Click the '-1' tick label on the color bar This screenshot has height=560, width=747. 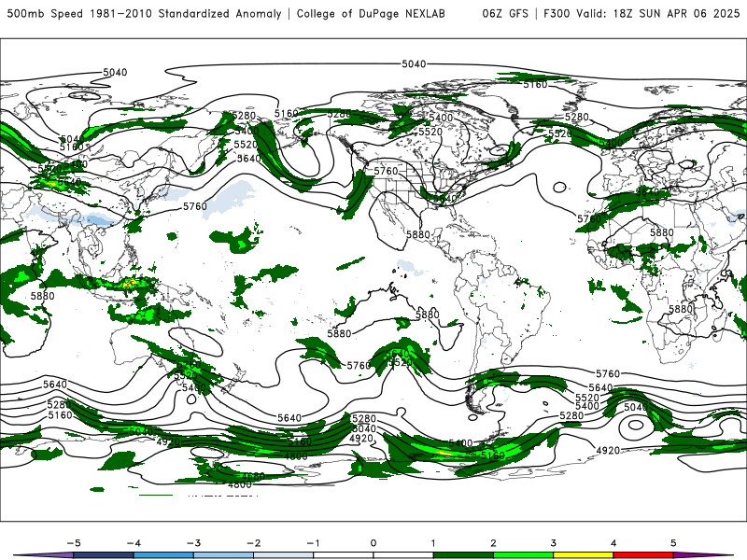314,543
